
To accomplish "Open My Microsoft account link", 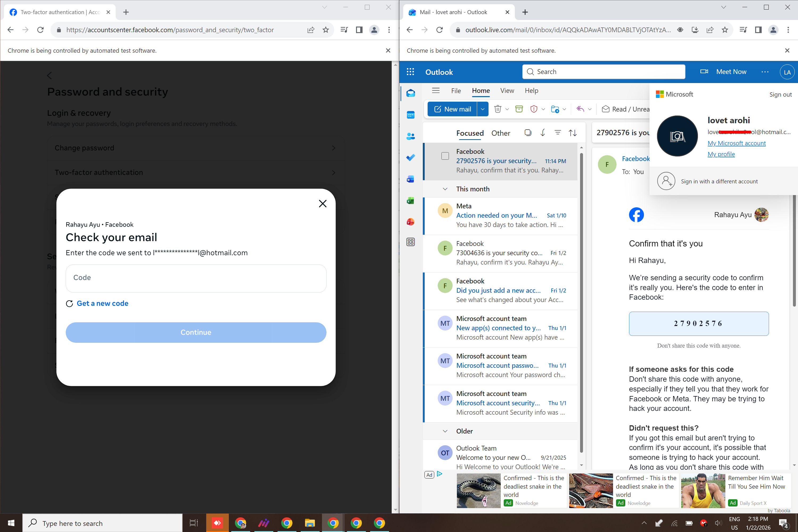I will (x=737, y=143).
